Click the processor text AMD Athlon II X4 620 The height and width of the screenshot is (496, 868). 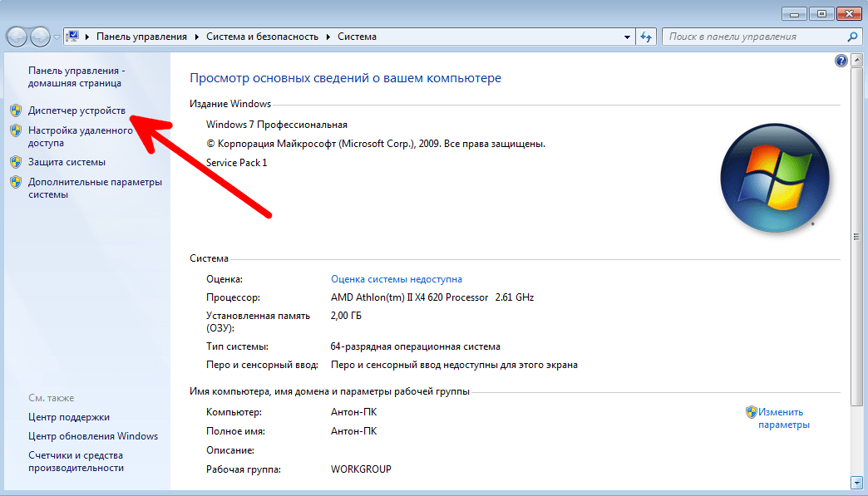(432, 297)
